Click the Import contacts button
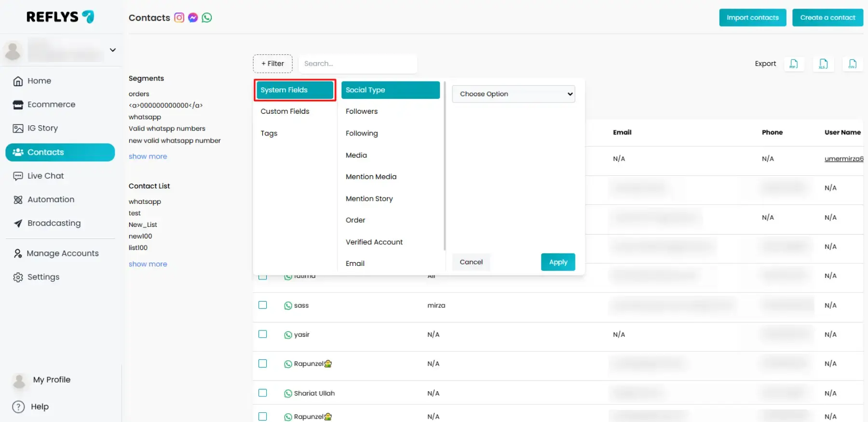 pyautogui.click(x=752, y=18)
